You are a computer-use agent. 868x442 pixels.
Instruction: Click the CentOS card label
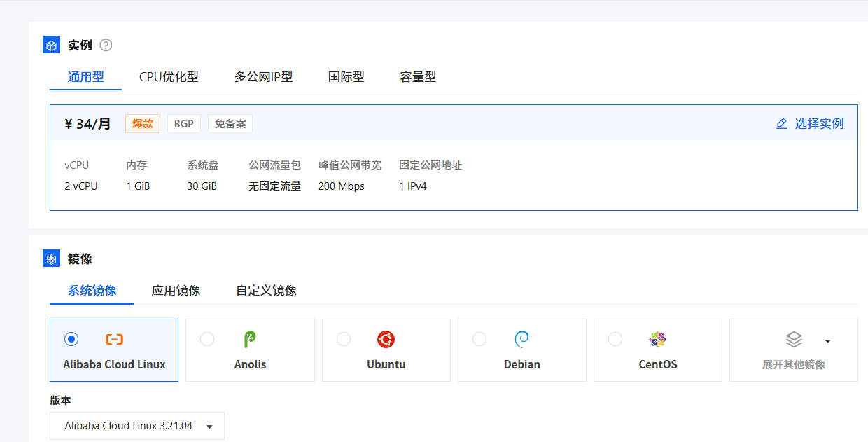(x=657, y=365)
